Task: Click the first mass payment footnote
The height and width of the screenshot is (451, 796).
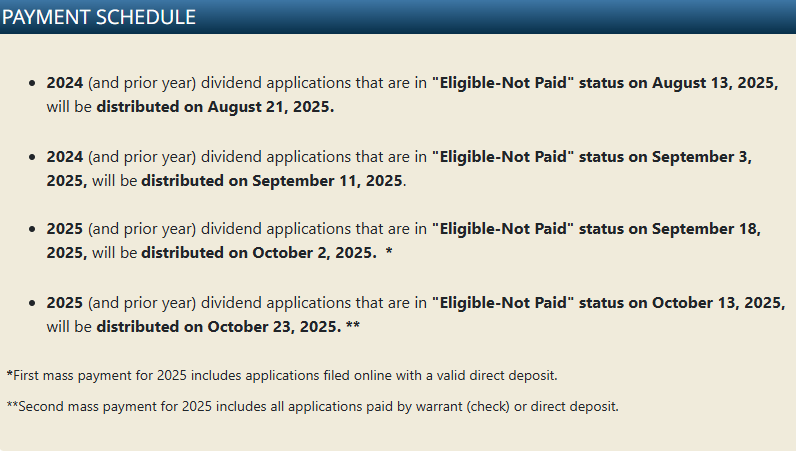Action: [282, 376]
